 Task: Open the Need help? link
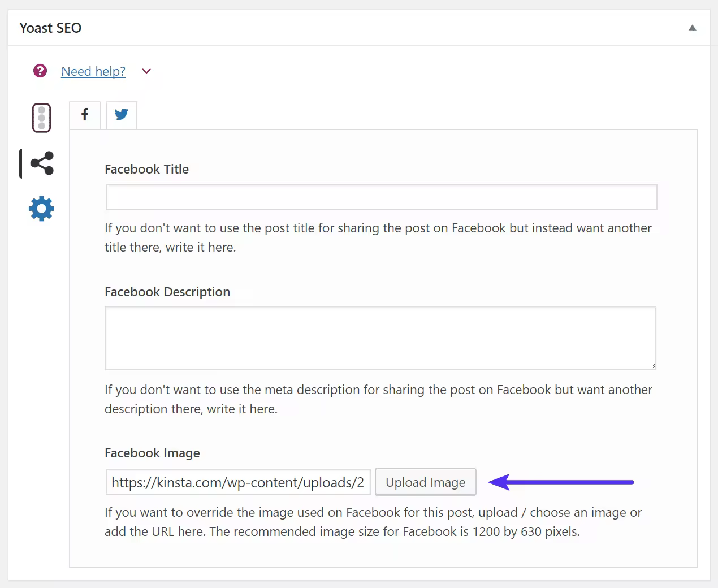click(x=93, y=71)
